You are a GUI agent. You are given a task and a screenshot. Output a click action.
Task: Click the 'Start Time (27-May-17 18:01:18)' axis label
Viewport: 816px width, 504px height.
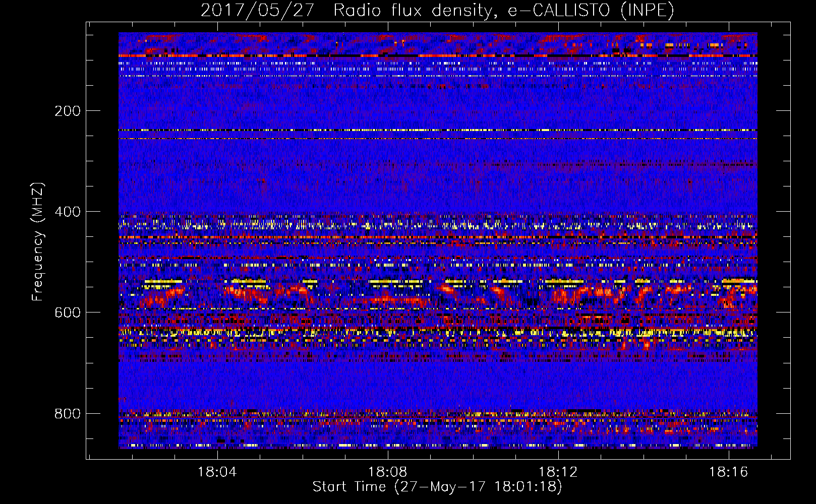pyautogui.click(x=437, y=487)
